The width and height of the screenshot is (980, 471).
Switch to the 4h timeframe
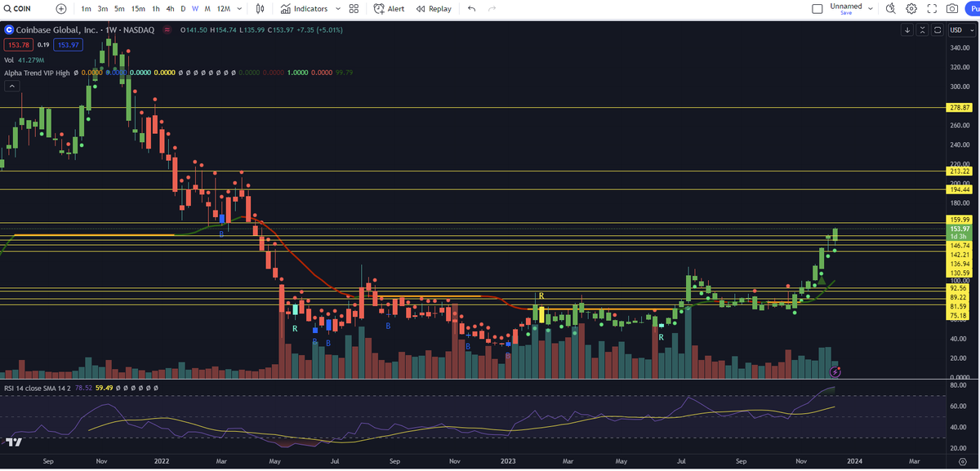(x=170, y=8)
